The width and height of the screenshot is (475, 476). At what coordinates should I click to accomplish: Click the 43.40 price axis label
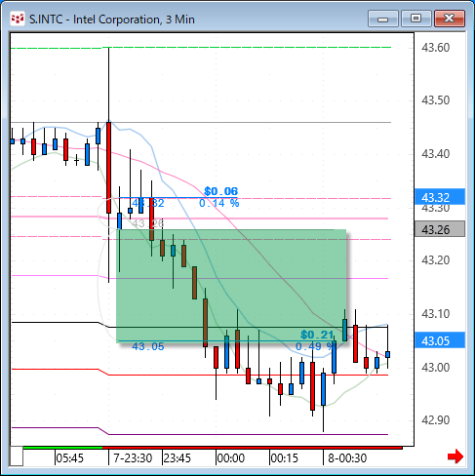click(436, 153)
